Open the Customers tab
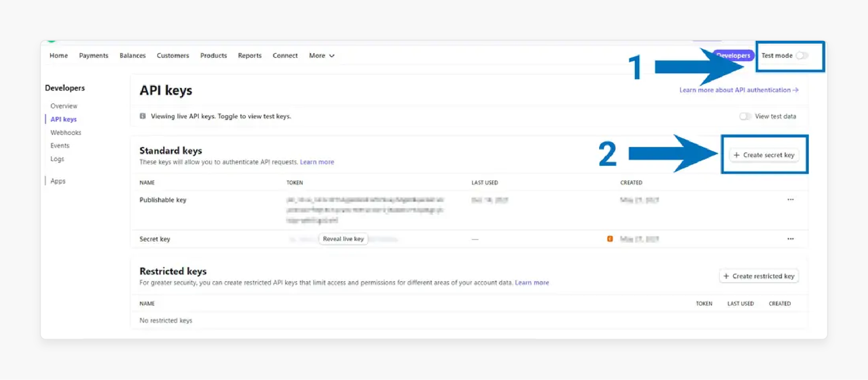 (x=173, y=56)
